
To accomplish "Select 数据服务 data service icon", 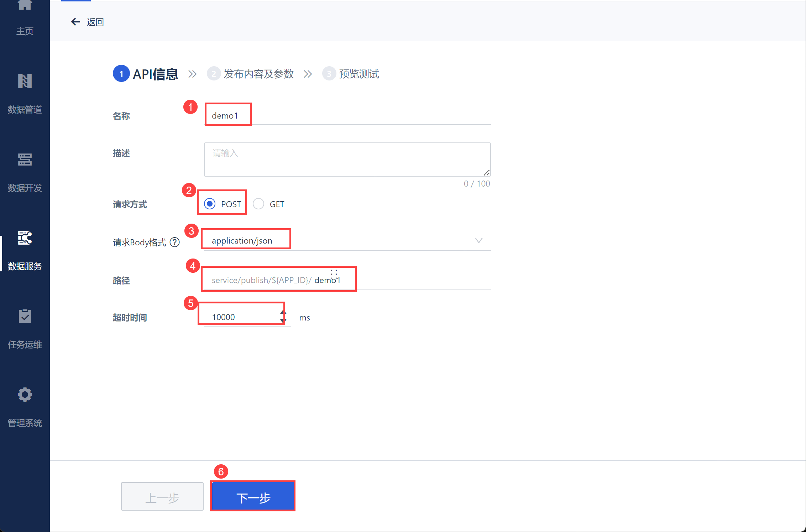I will click(x=25, y=238).
